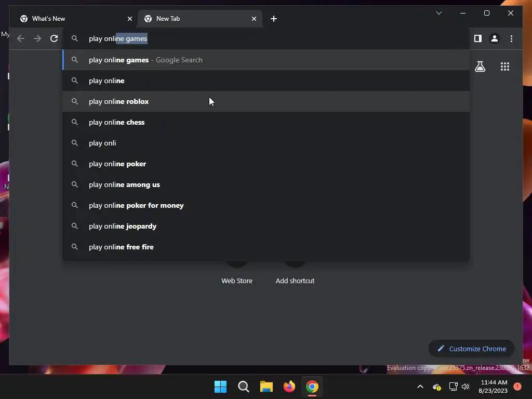The image size is (532, 399).
Task: Open the Google apps grid
Action: 505,66
